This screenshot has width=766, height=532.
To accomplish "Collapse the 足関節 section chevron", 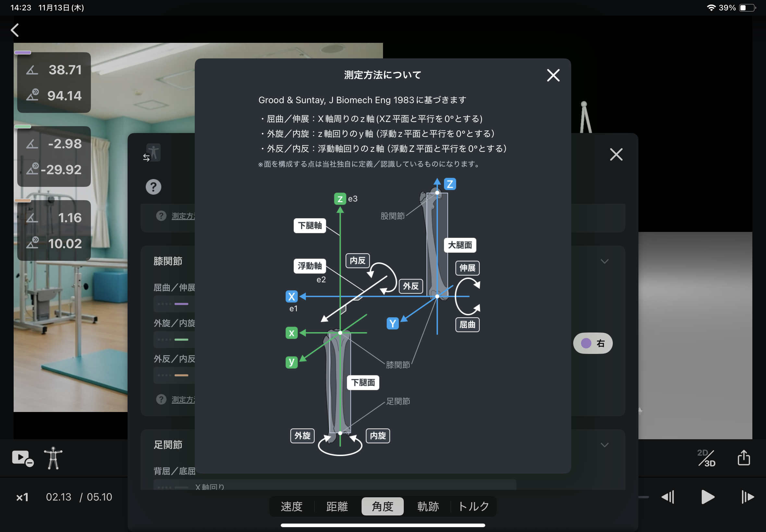I will [x=604, y=445].
